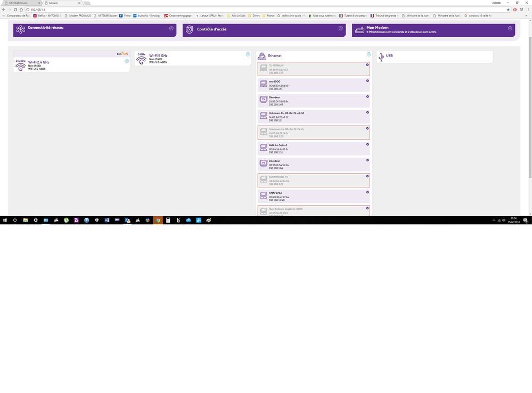
Task: Click the Connectivité réseau network icon
Action: tap(21, 29)
